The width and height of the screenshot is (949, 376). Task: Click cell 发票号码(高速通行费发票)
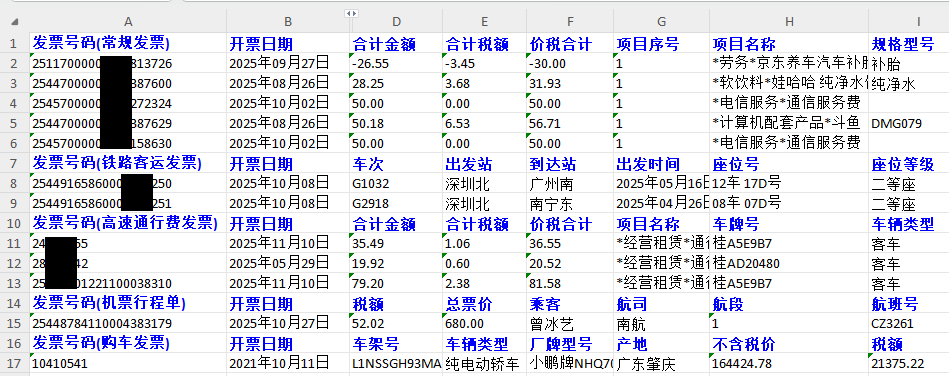click(x=128, y=223)
